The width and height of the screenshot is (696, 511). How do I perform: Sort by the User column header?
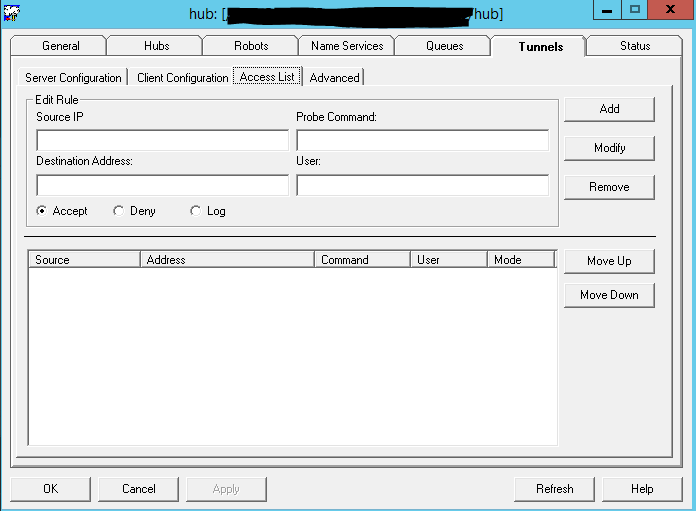[x=449, y=260]
